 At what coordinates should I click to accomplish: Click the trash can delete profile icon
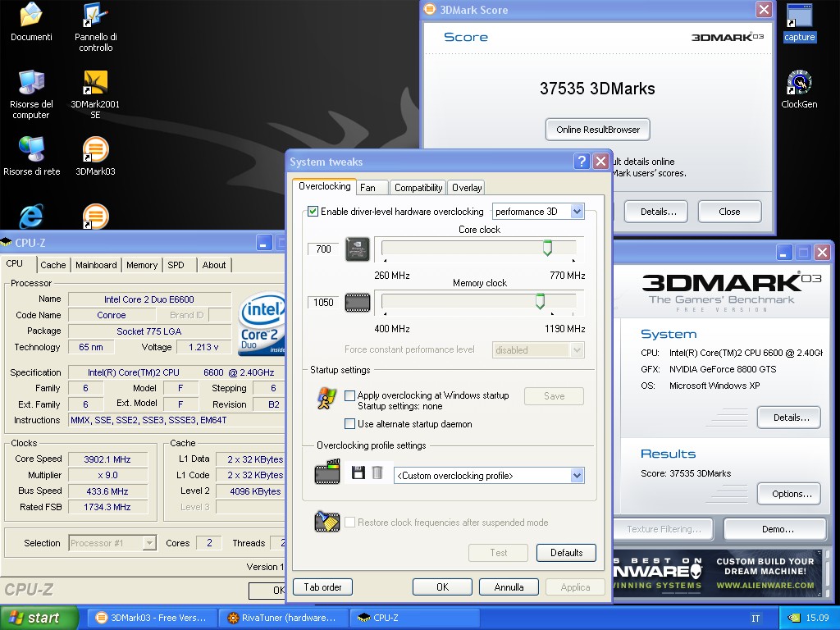(377, 472)
